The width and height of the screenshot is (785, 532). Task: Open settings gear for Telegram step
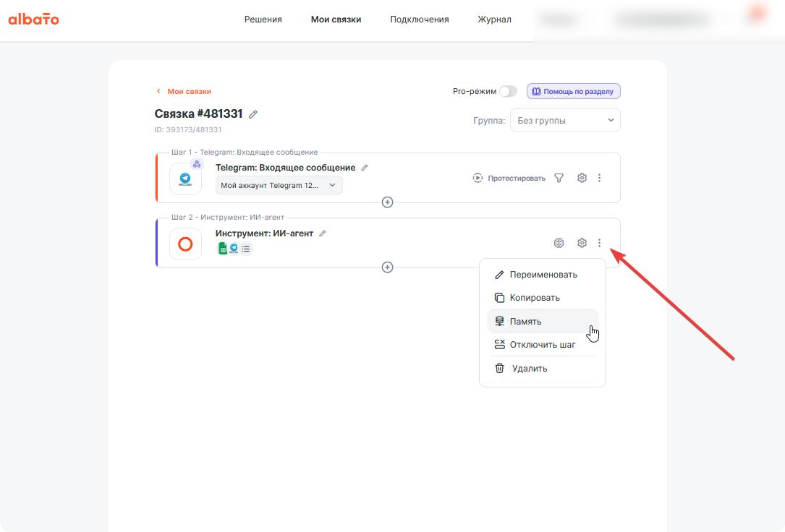pos(582,178)
